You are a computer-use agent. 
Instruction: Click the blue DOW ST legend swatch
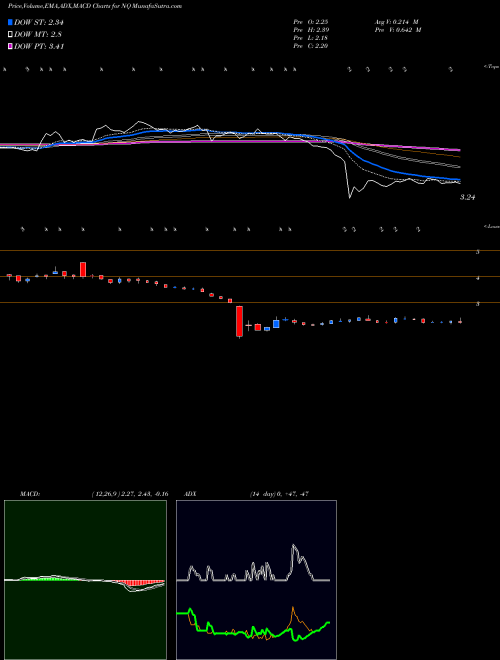pyautogui.click(x=11, y=22)
